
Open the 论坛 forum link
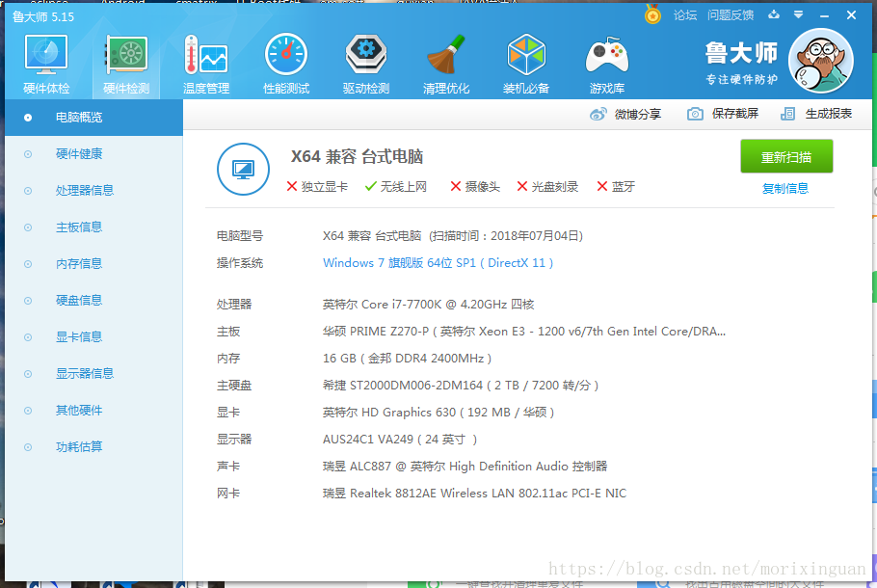point(685,15)
